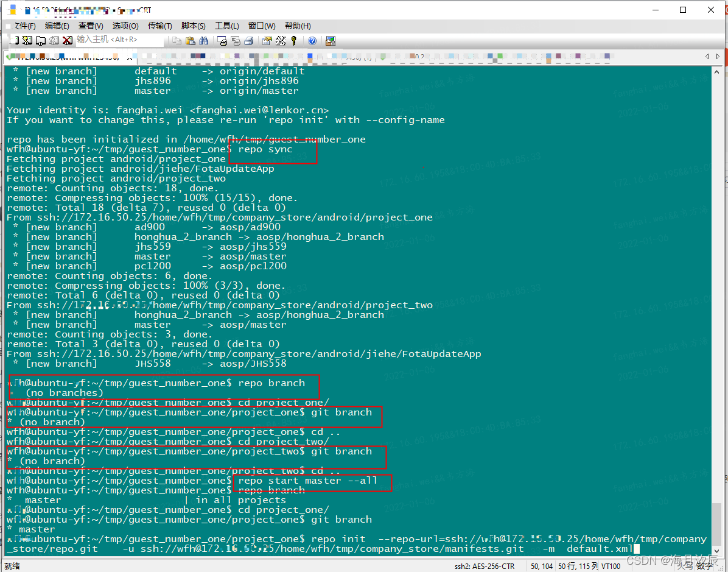The height and width of the screenshot is (572, 728).
Task: Open the 选项(O) menu
Action: (x=124, y=26)
